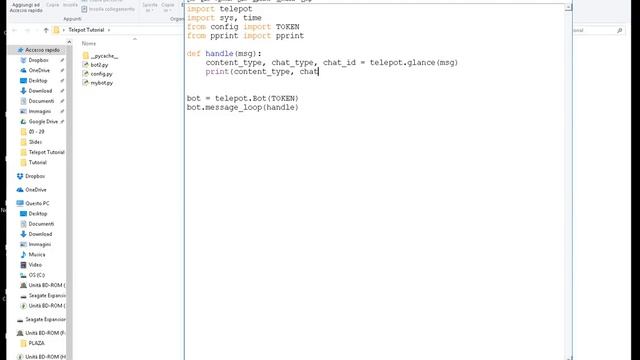Select the mybot.py file
The height and width of the screenshot is (360, 640).
[x=98, y=83]
